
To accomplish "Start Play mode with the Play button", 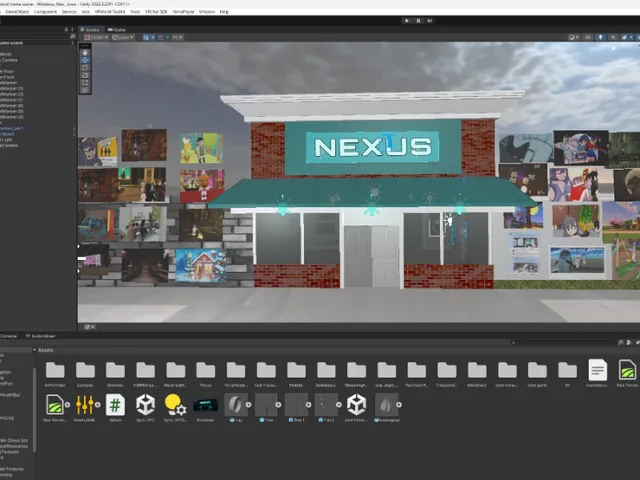I will [x=407, y=21].
